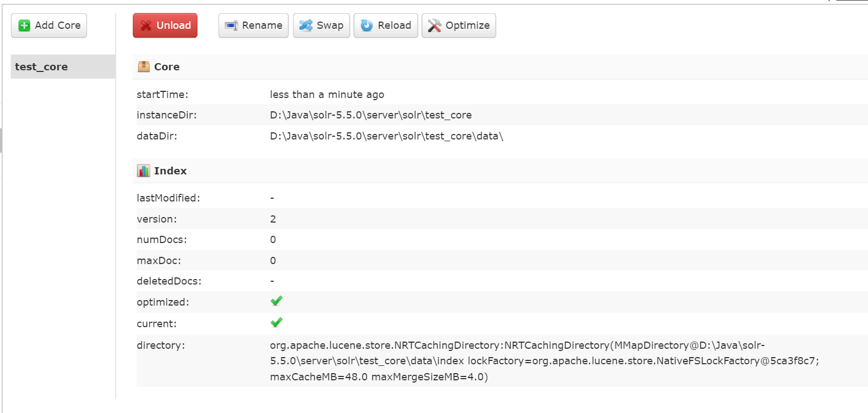
Task: Click the optimized green checkmark
Action: [x=277, y=301]
